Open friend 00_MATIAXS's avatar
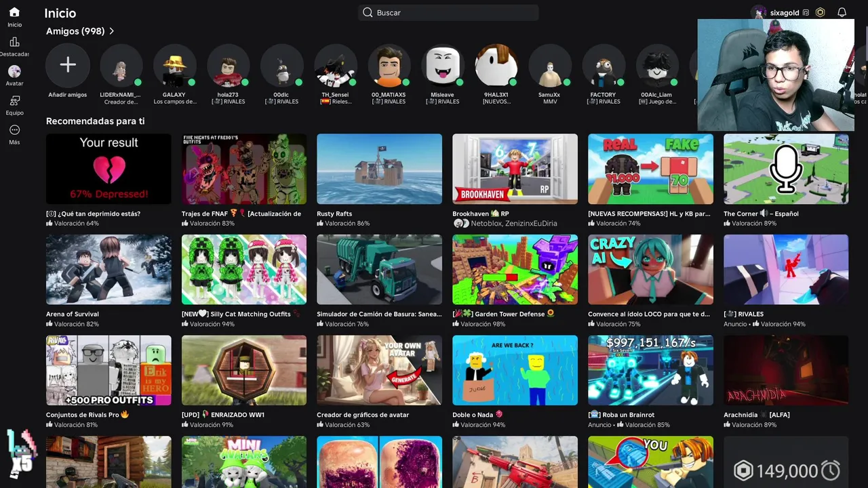Screen dimensions: 868x488 (389, 66)
